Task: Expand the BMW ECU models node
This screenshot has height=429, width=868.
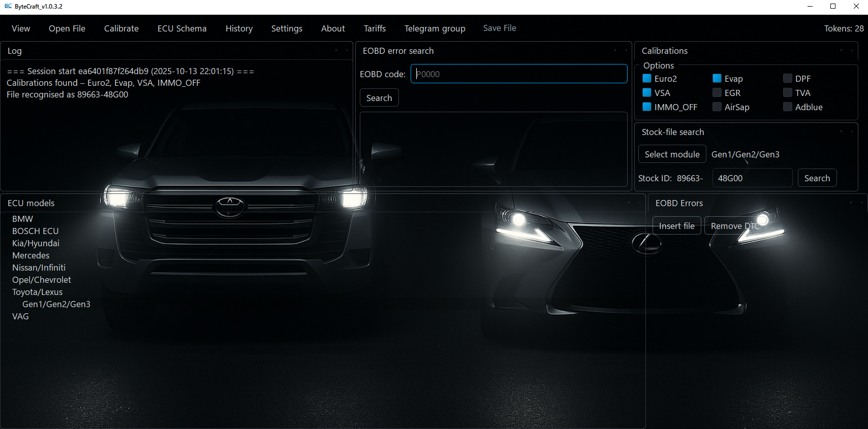Action: click(6, 219)
